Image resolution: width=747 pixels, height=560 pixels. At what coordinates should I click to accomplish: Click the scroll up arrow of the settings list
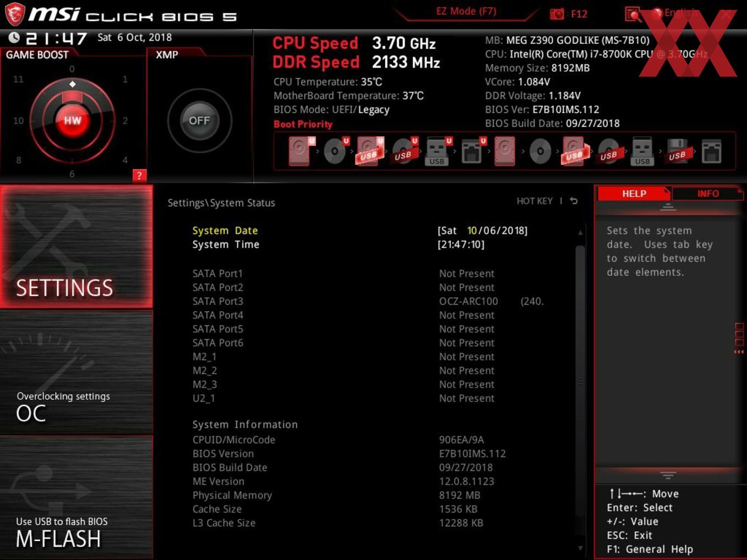pos(580,233)
